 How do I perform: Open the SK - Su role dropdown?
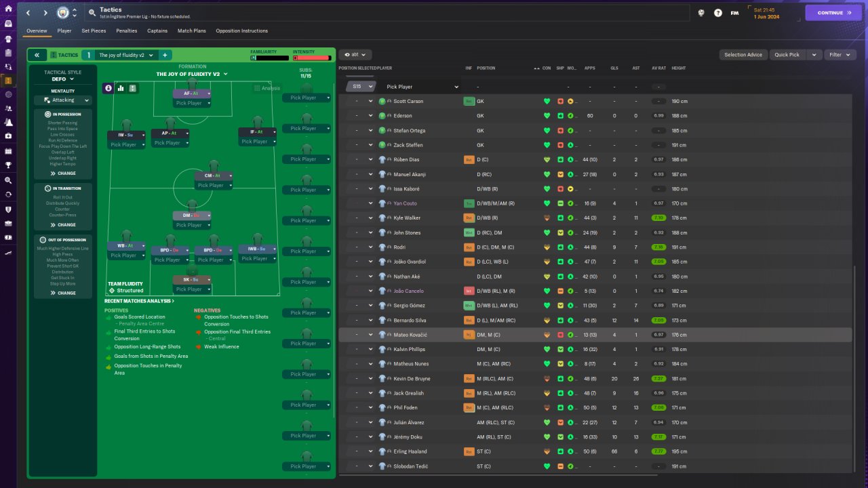point(192,279)
